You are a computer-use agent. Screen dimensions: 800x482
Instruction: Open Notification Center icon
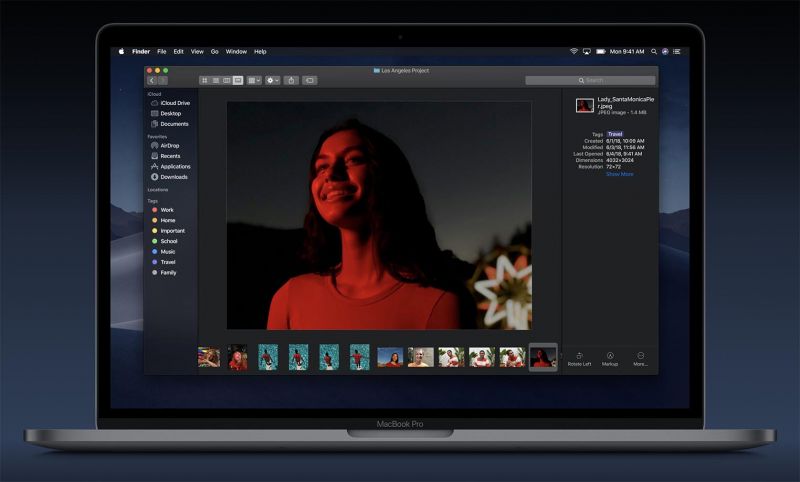(x=677, y=52)
